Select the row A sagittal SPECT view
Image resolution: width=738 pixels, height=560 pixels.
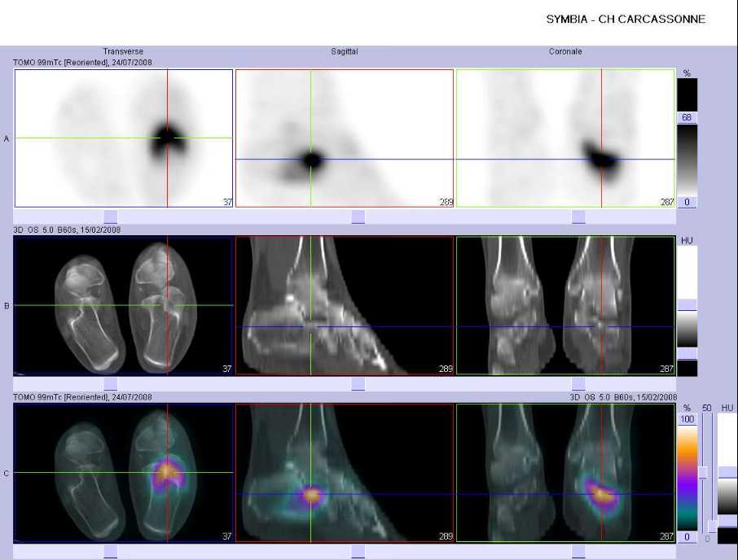pos(345,138)
